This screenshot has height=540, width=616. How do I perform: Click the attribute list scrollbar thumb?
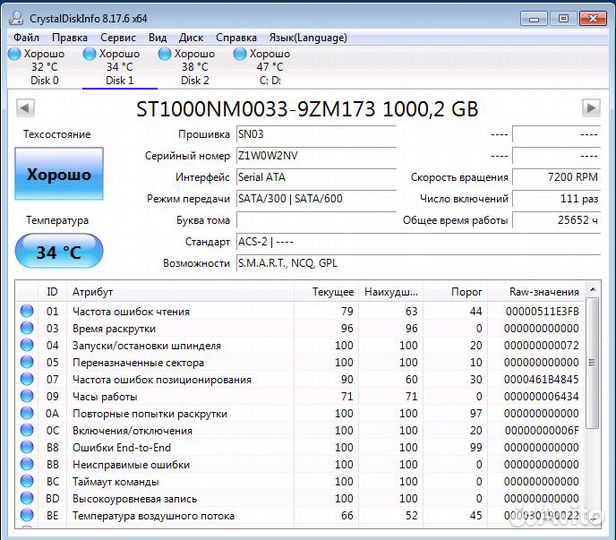click(x=592, y=362)
